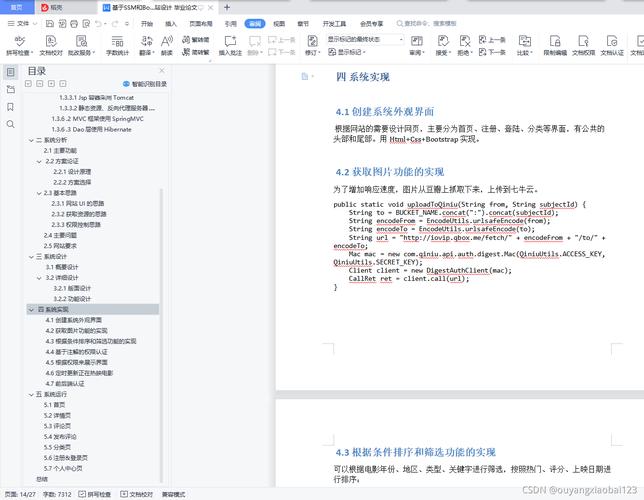Open document certification (文档认证)
The height and width of the screenshot is (500, 644).
coord(612,45)
